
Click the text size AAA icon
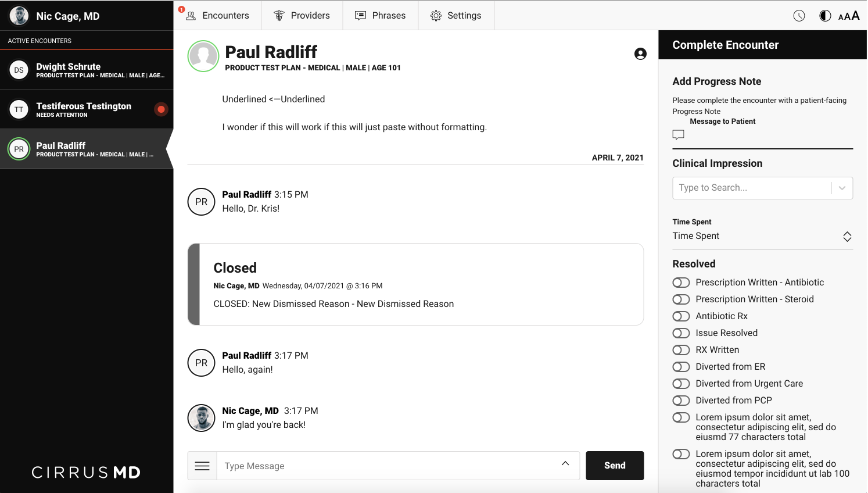point(849,16)
